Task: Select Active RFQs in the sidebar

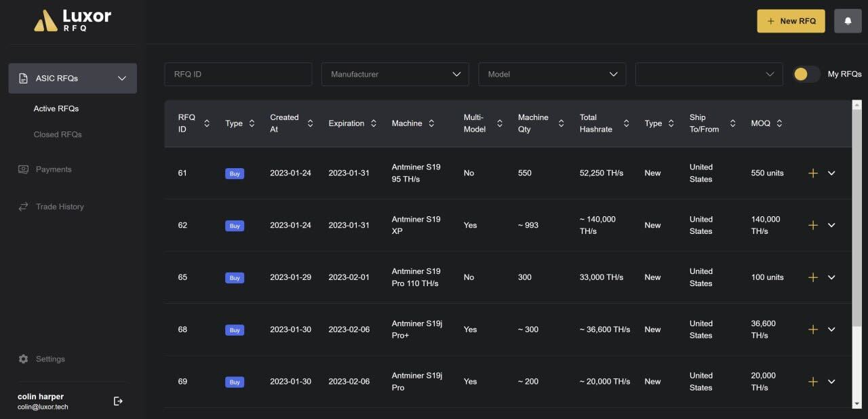Action: point(56,108)
